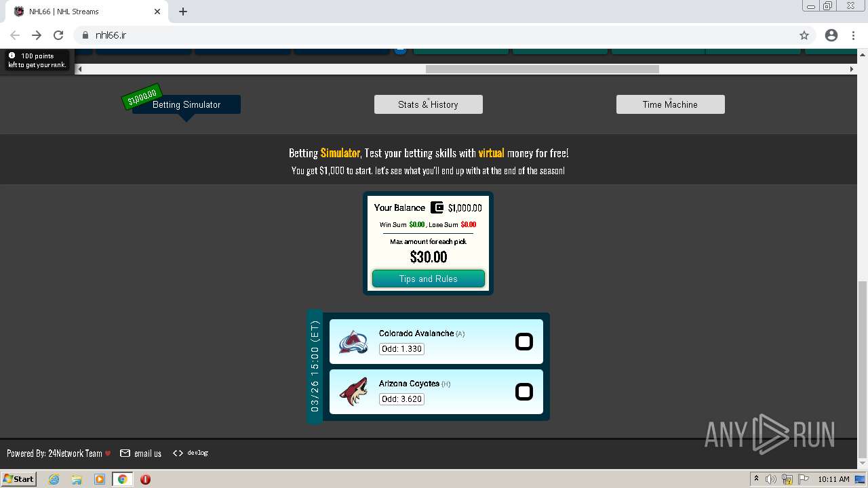Switch to Stats & History tab
The image size is (868, 488).
coord(429,104)
